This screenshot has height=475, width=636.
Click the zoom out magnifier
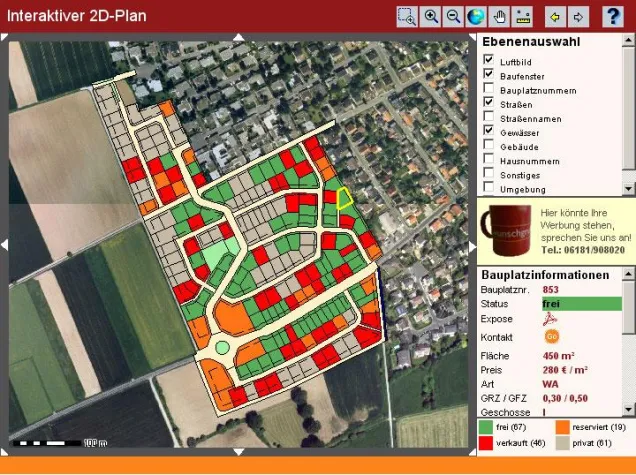tap(453, 16)
